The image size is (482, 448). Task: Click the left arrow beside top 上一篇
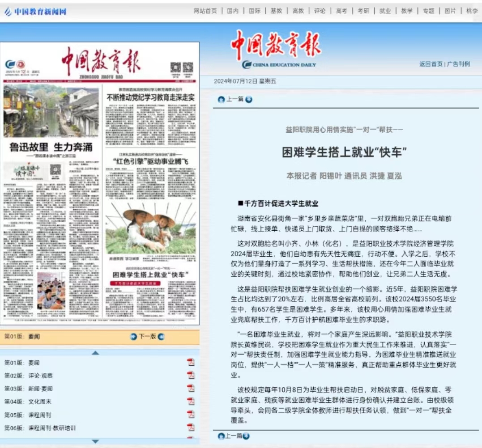click(221, 100)
